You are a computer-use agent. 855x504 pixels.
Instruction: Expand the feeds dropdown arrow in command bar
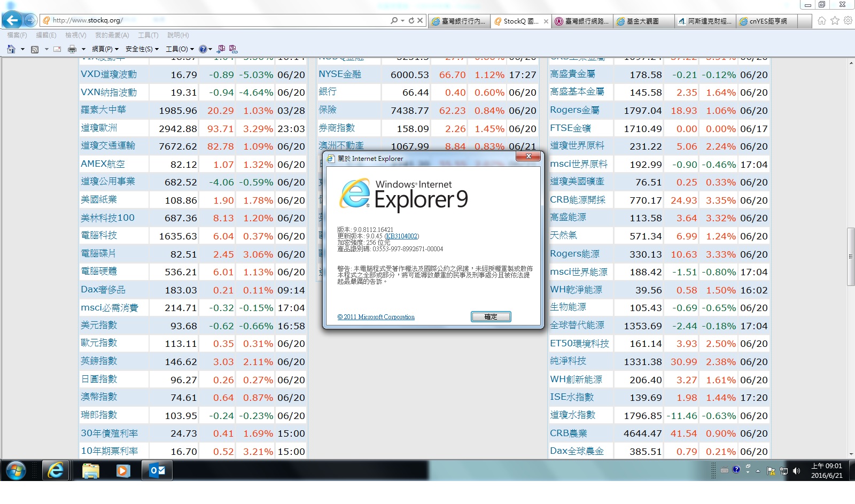46,49
